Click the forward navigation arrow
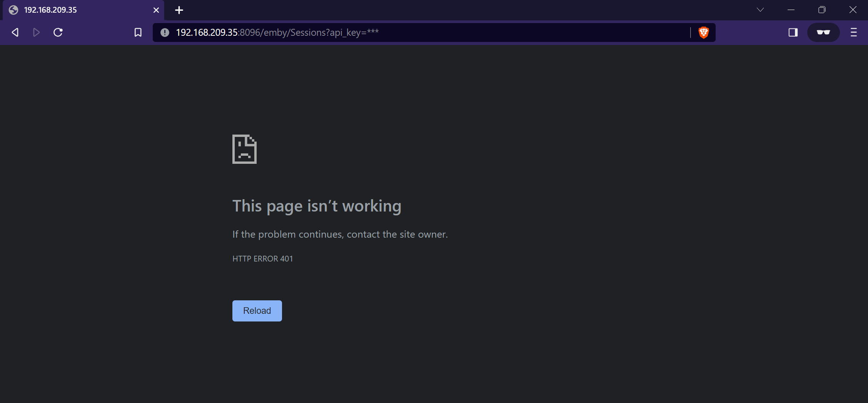This screenshot has height=403, width=868. [37, 32]
